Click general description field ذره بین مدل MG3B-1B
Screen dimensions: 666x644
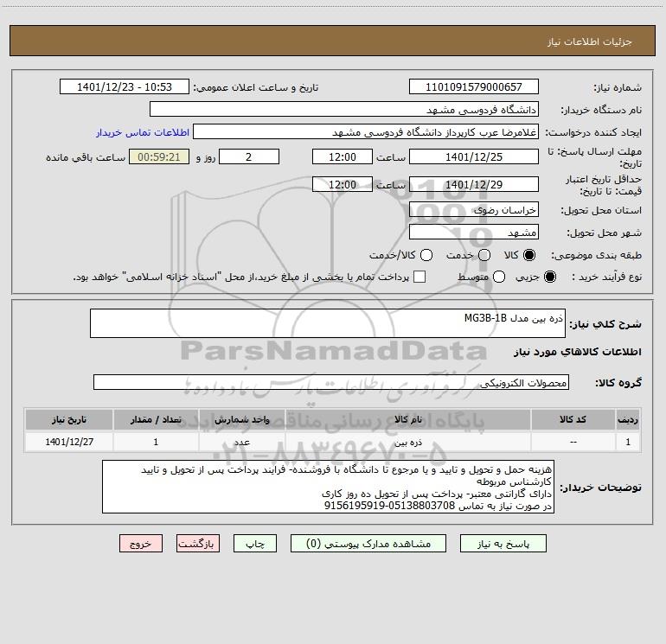coord(328,323)
